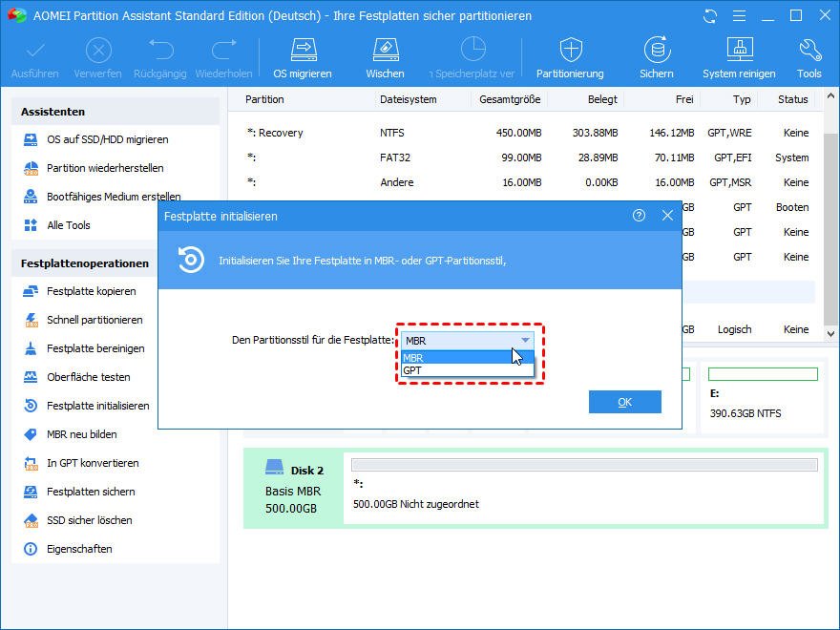The height and width of the screenshot is (630, 840).
Task: Select Partition wiederherstellen in sidebar
Action: coord(105,168)
